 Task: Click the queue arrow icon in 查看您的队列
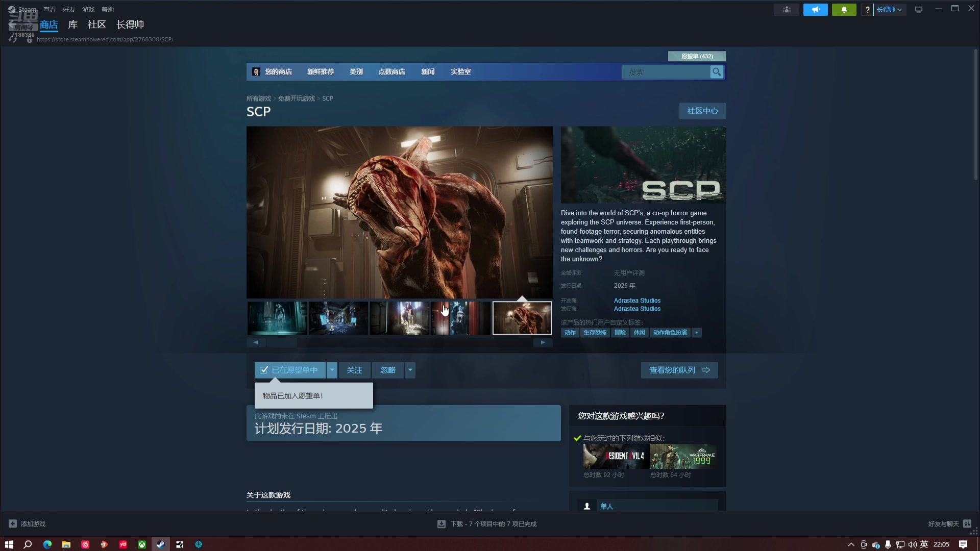(706, 370)
